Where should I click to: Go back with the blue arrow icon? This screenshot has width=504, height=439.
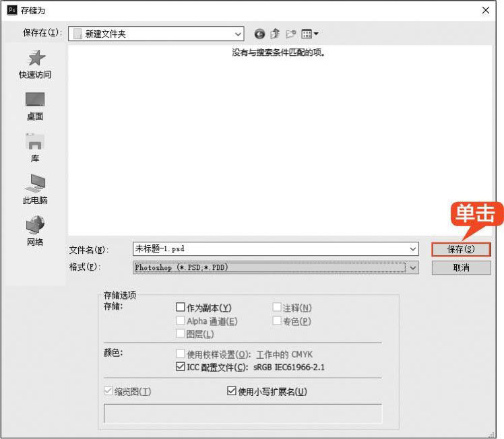click(x=259, y=34)
